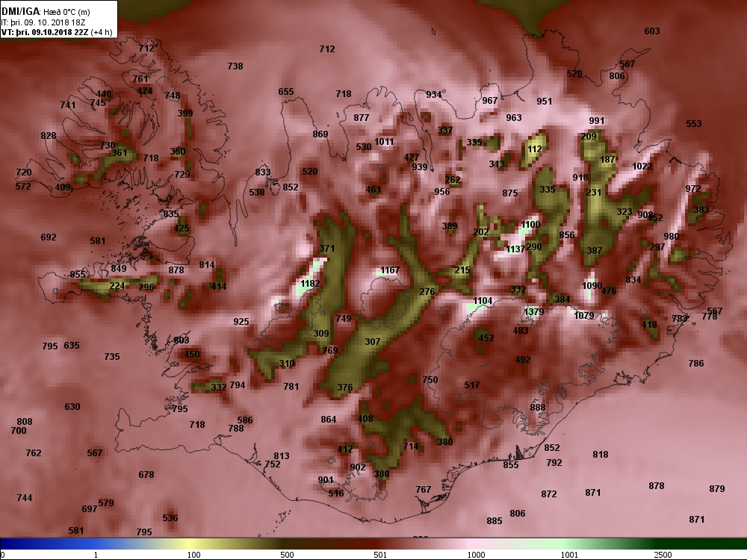Click map value 967
This screenshot has width=747, height=560.
point(490,101)
